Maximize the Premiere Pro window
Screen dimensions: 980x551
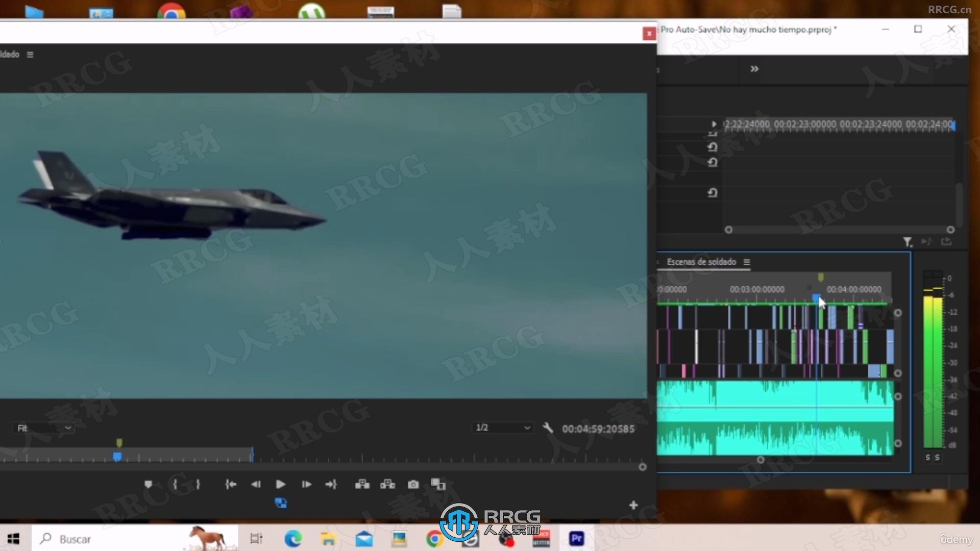click(x=918, y=29)
